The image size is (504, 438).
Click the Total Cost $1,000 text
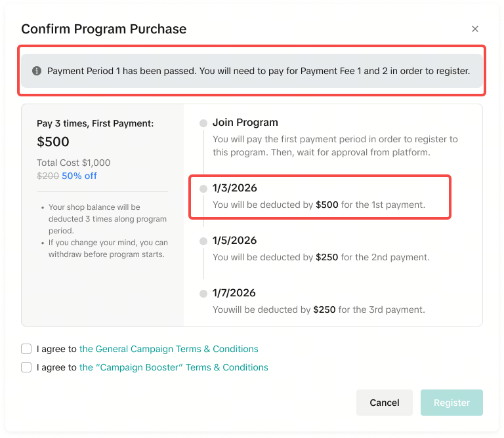click(x=73, y=163)
